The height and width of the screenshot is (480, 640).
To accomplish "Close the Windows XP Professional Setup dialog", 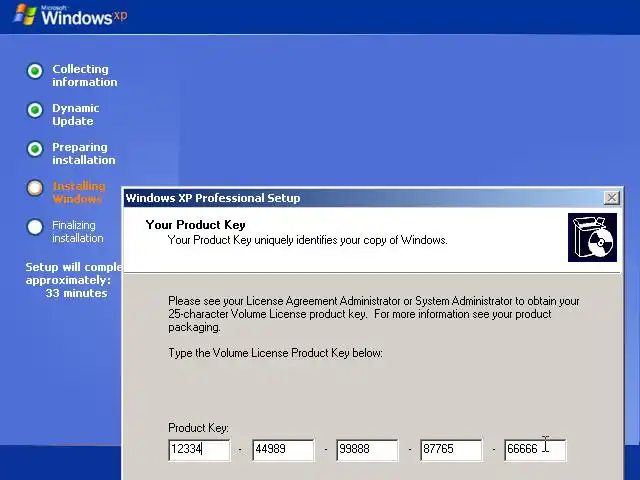I will coord(611,198).
